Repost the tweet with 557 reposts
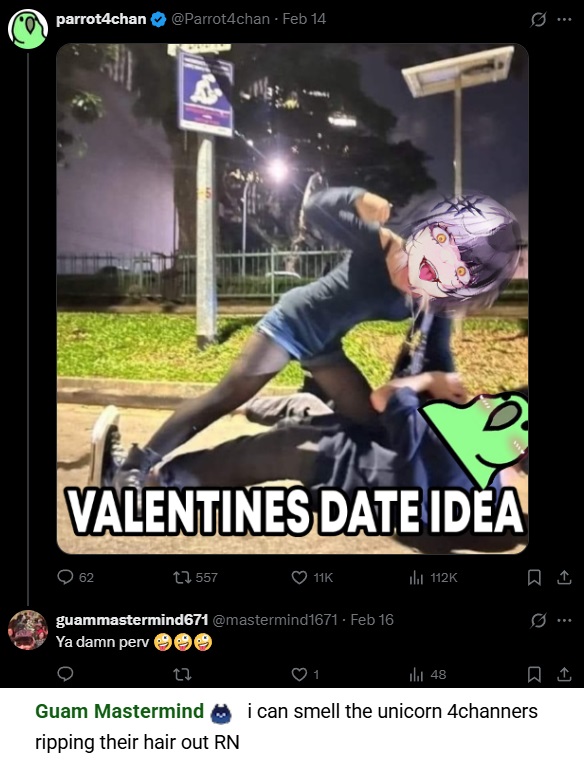 [195, 577]
